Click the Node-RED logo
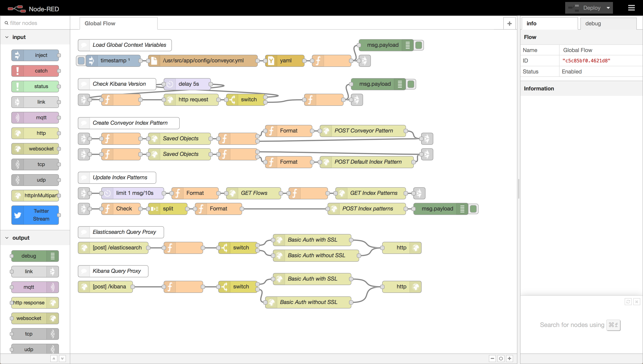 point(17,9)
